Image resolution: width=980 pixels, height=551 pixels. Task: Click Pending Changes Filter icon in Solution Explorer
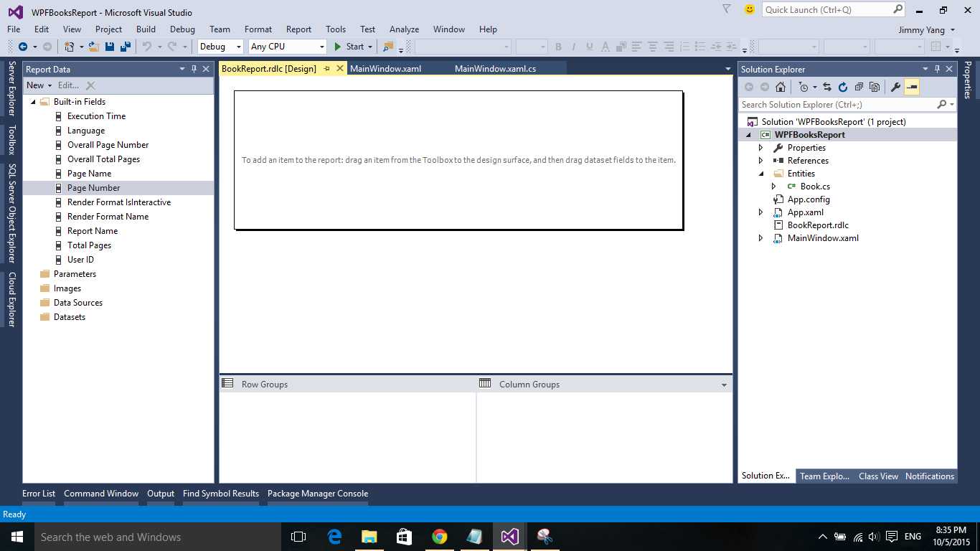tap(804, 87)
